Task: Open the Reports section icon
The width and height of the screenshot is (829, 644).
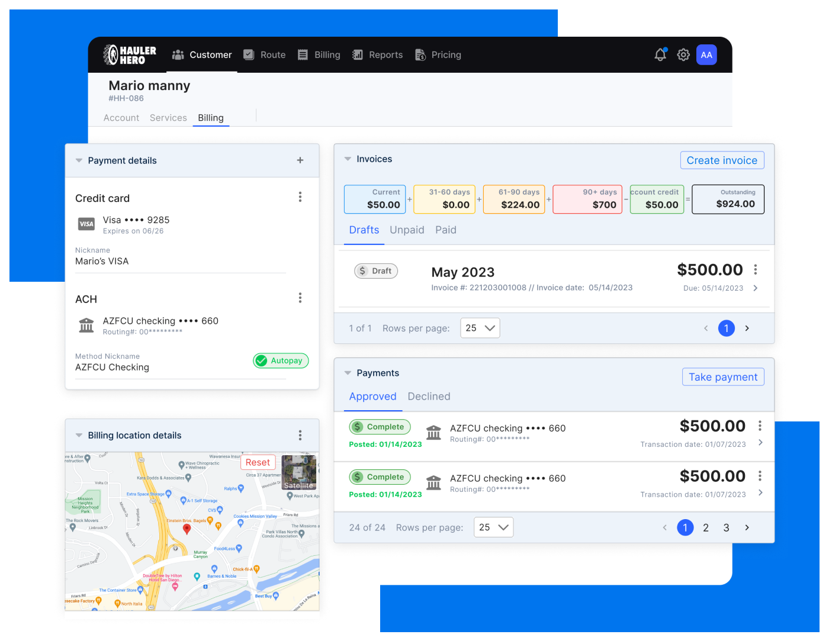Action: tap(358, 54)
